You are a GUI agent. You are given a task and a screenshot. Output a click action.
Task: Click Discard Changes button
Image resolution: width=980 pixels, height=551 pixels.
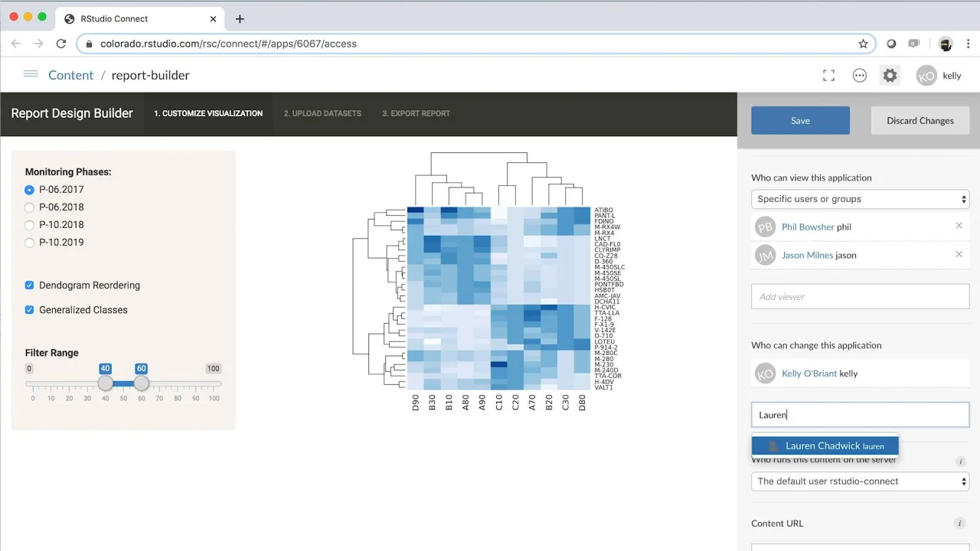point(920,120)
